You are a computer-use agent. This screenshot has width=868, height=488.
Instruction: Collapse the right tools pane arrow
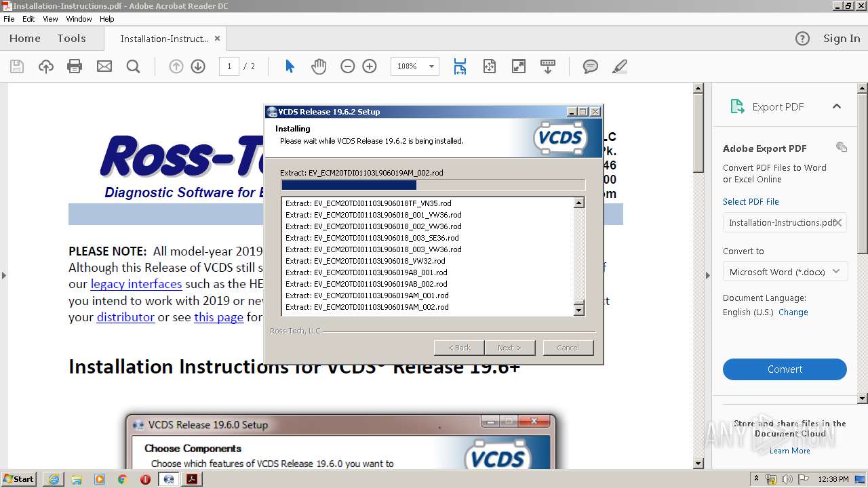coord(708,275)
